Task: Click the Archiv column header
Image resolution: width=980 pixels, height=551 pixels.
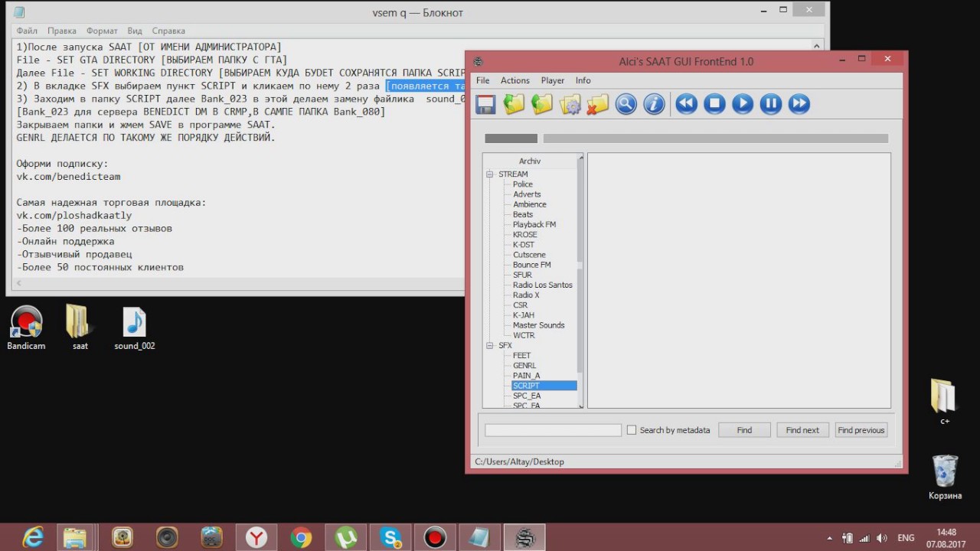Action: pyautogui.click(x=530, y=161)
